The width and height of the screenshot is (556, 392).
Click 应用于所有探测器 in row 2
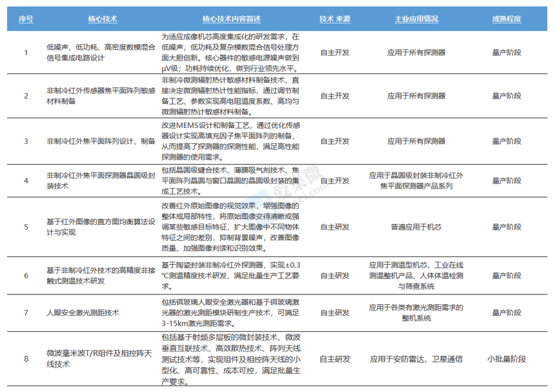click(416, 96)
